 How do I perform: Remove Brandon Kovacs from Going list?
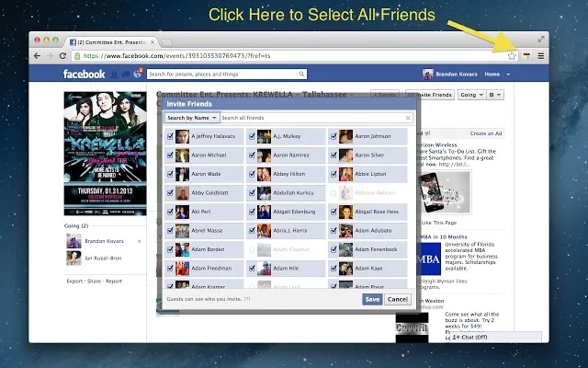pos(139,241)
